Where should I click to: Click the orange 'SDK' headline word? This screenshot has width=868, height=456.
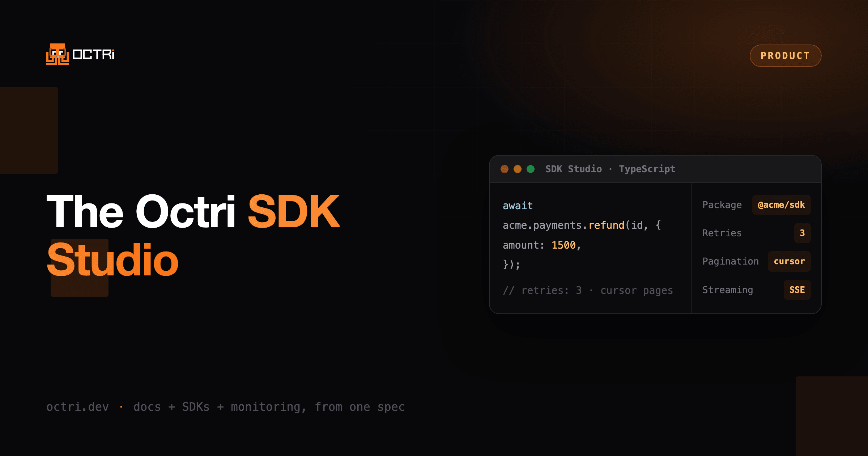pyautogui.click(x=294, y=211)
